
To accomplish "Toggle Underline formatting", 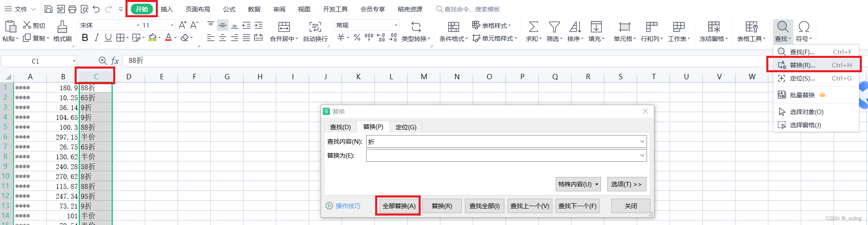I will click(x=108, y=38).
